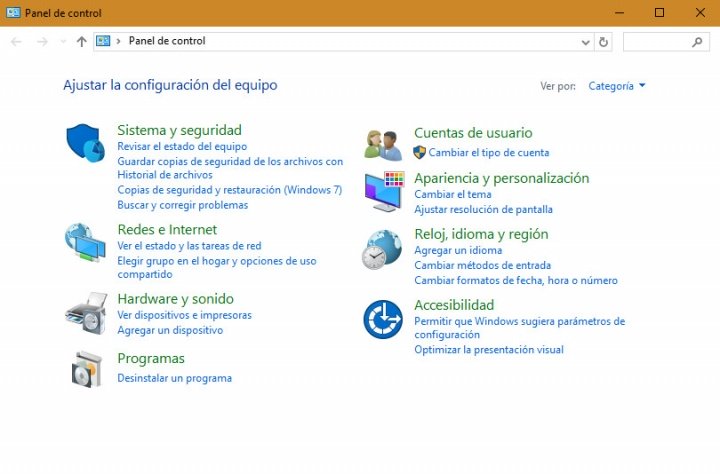Click the search magnifier icon

tap(697, 42)
